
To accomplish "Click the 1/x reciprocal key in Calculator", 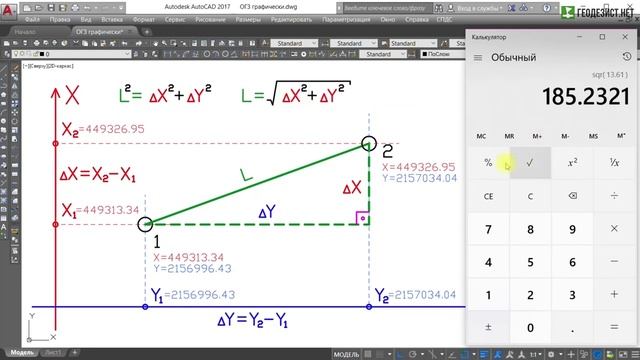I will [x=614, y=163].
